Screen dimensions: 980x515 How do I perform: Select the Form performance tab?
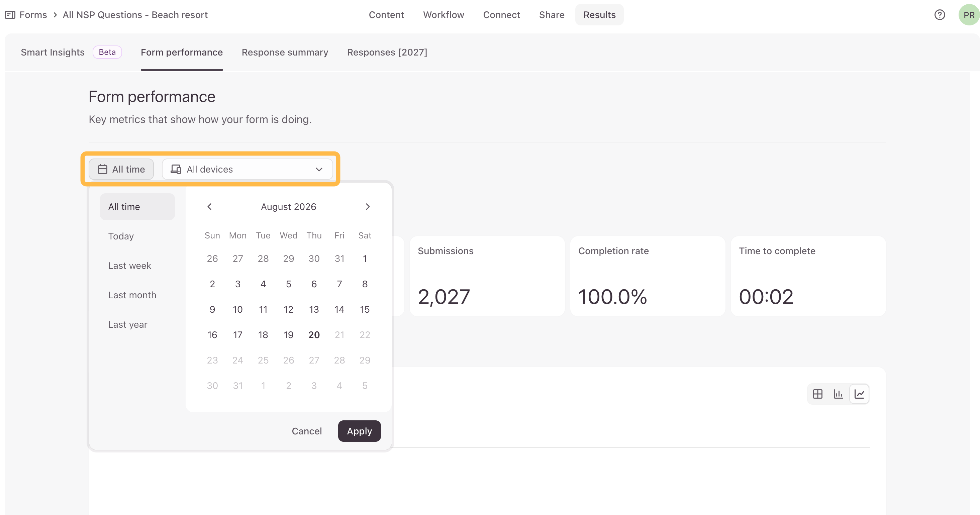coord(182,52)
